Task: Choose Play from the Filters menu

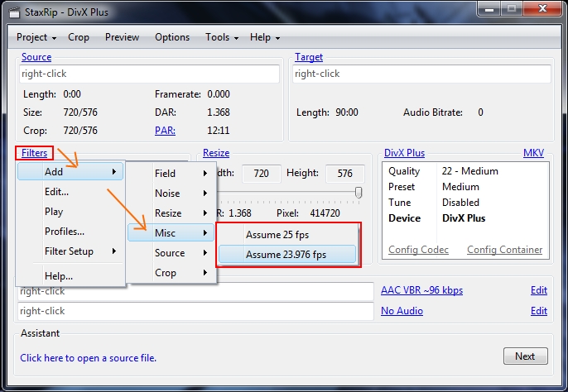Action: 70,212
